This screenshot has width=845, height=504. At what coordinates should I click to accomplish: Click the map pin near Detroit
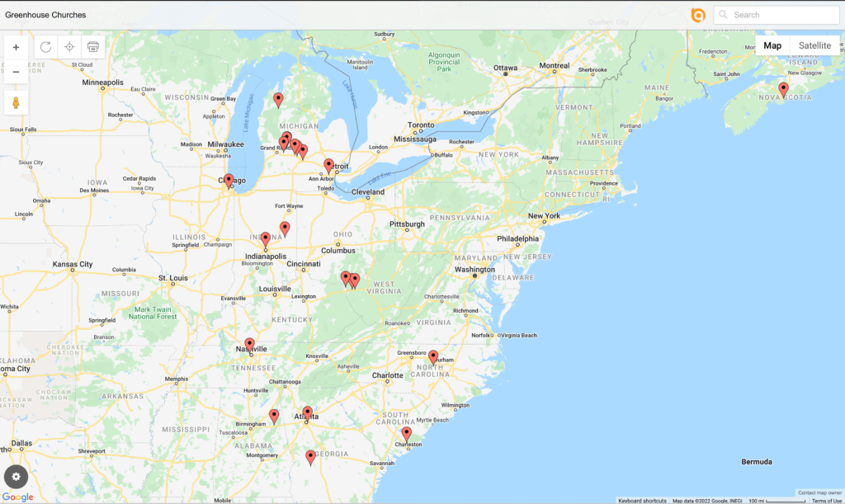pos(328,166)
